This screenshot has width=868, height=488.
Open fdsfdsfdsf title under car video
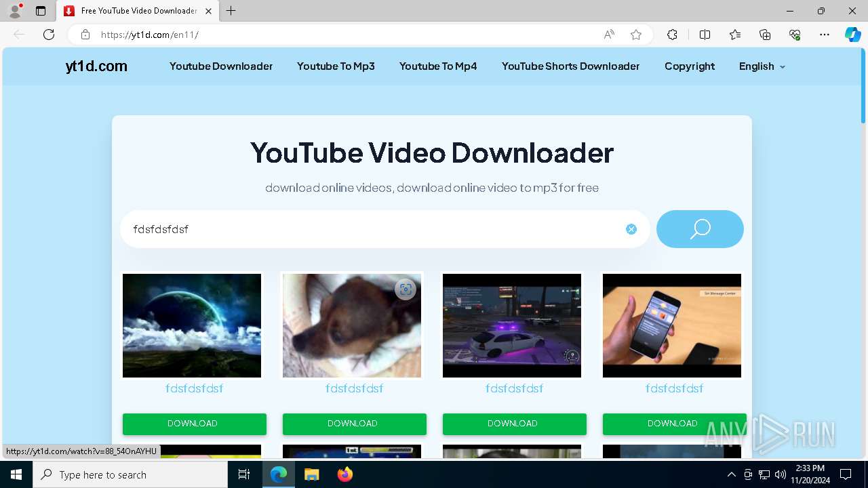(x=514, y=388)
